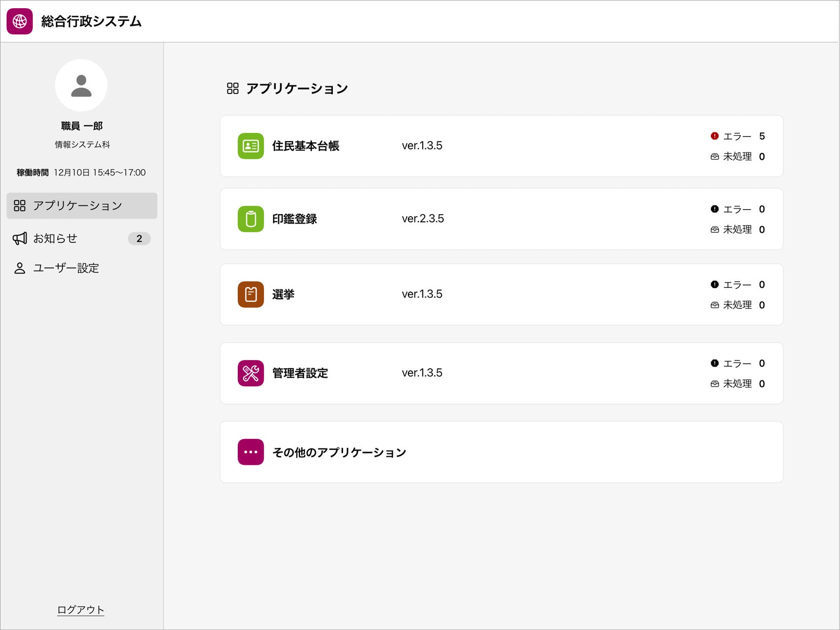Click the 未処理 inbox icon for 選挙

click(715, 305)
